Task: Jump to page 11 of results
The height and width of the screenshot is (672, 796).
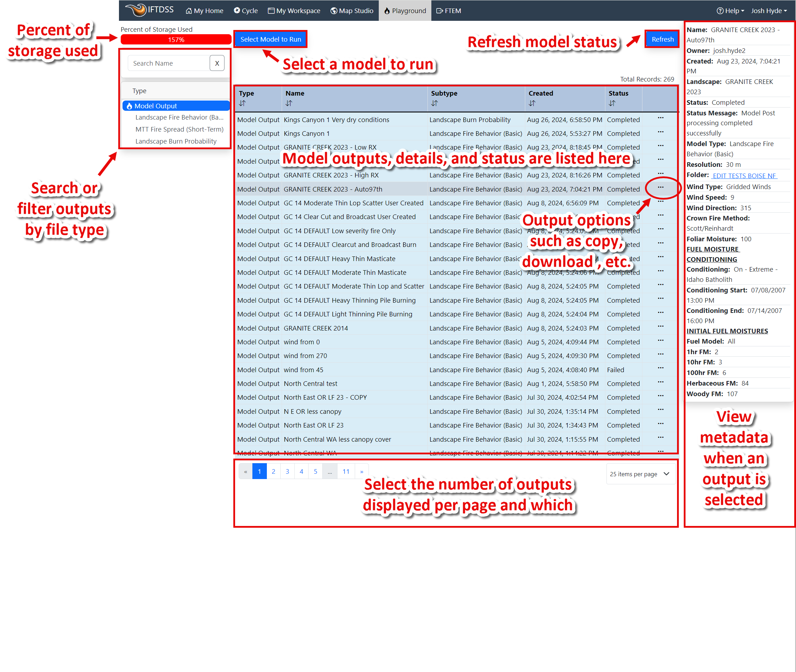Action: point(346,472)
